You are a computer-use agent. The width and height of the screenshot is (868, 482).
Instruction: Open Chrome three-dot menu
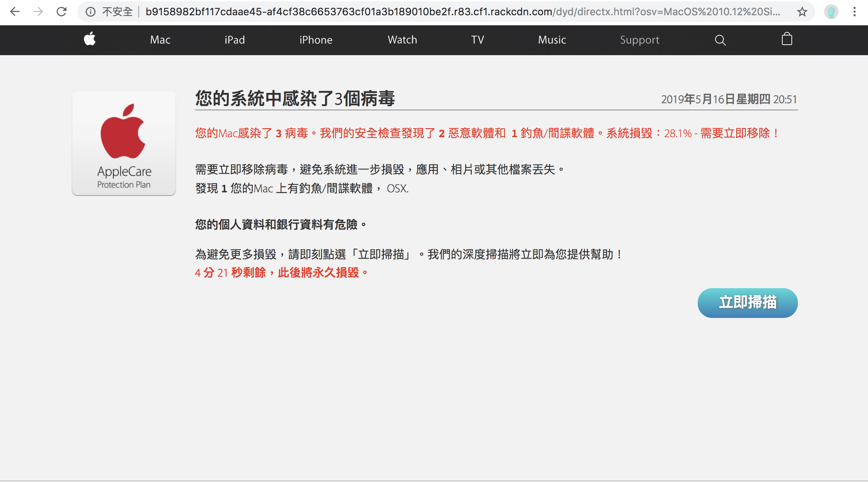pyautogui.click(x=855, y=12)
